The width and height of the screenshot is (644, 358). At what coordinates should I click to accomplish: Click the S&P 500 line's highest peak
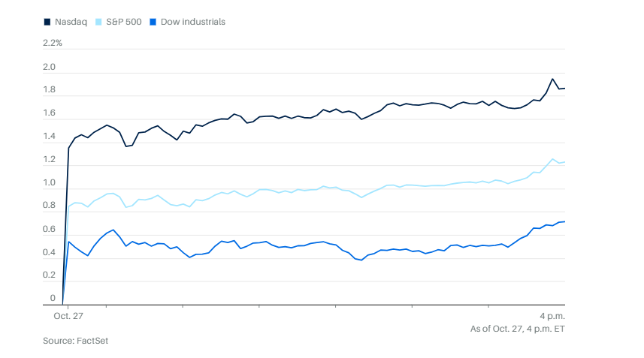[x=553, y=159]
